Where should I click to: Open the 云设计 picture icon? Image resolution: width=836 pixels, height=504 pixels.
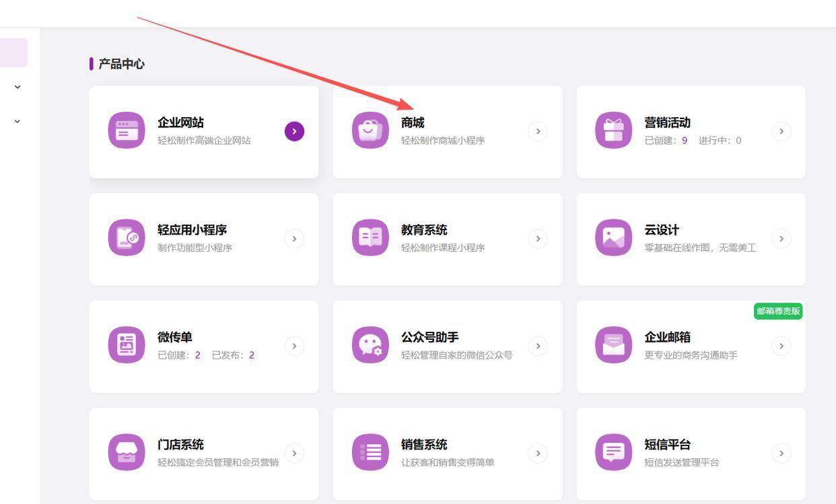[613, 238]
